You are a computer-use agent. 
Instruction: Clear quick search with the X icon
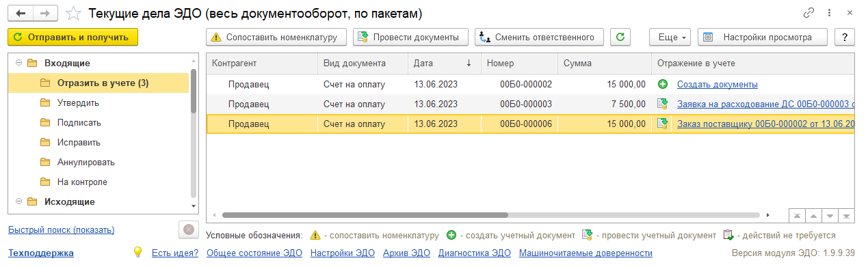189,229
